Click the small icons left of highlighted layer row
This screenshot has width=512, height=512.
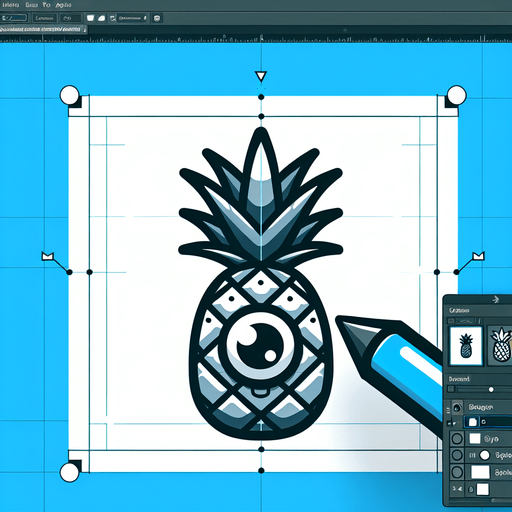453,423
